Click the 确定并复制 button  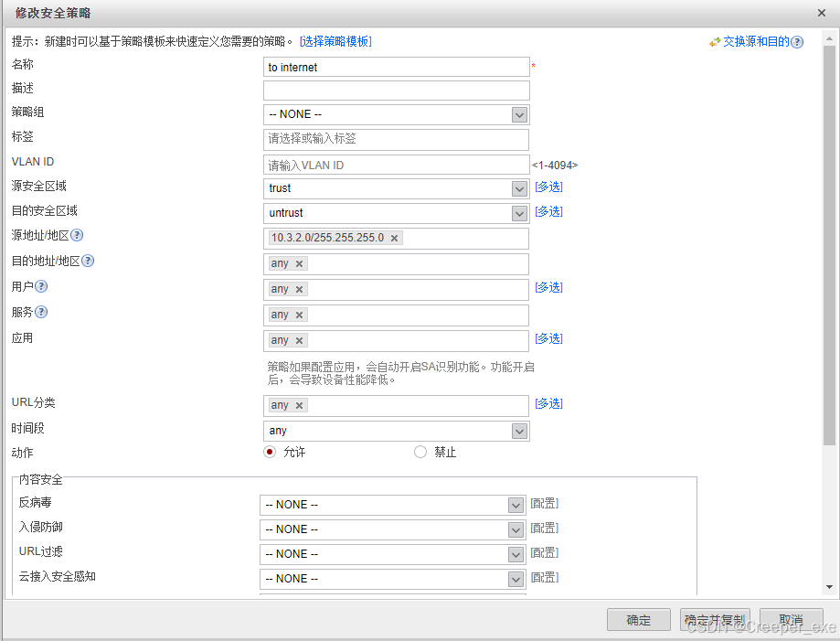[715, 620]
